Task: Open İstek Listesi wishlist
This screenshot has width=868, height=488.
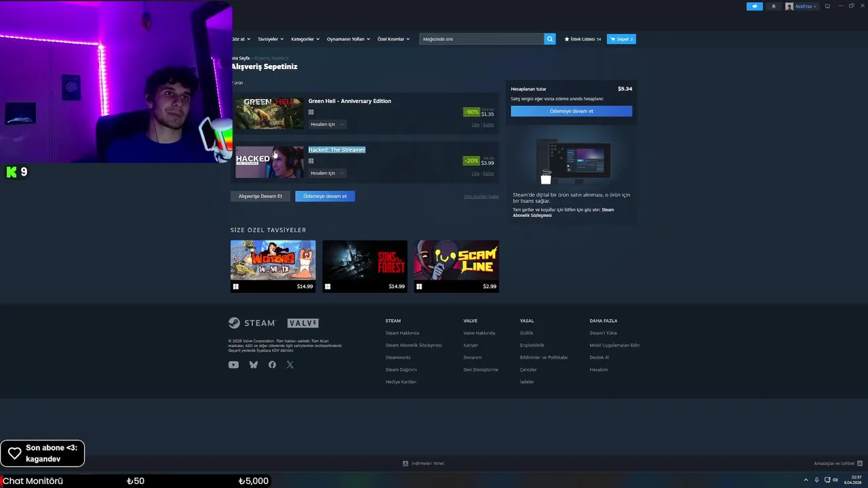Action: [x=583, y=39]
